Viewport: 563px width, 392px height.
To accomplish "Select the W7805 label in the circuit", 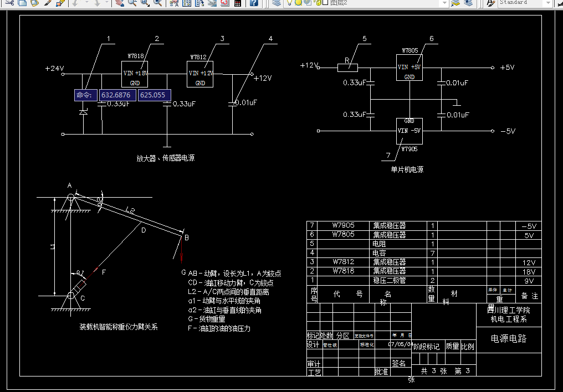I will pos(410,50).
